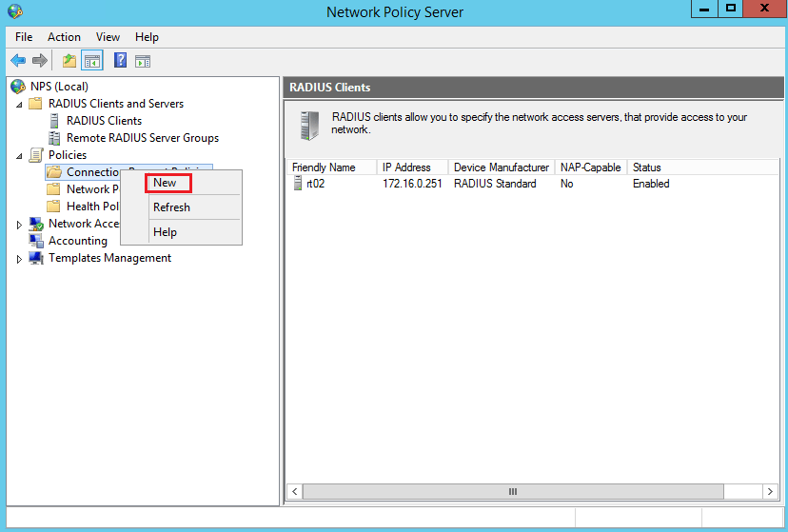Click the NPS (Local) globe icon
Screen dimensions: 788x532
click(x=17, y=87)
